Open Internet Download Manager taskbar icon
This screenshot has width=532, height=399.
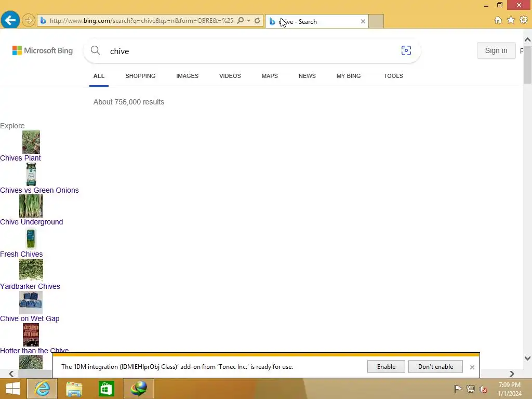point(139,389)
